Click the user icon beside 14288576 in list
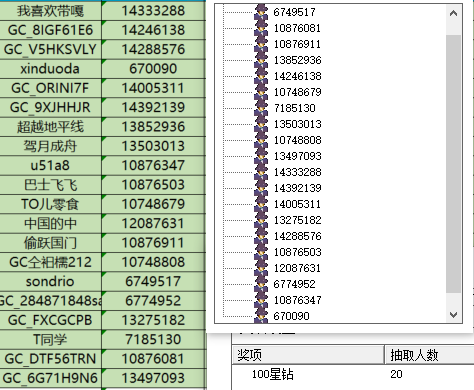This screenshot has width=474, height=390. [x=261, y=236]
